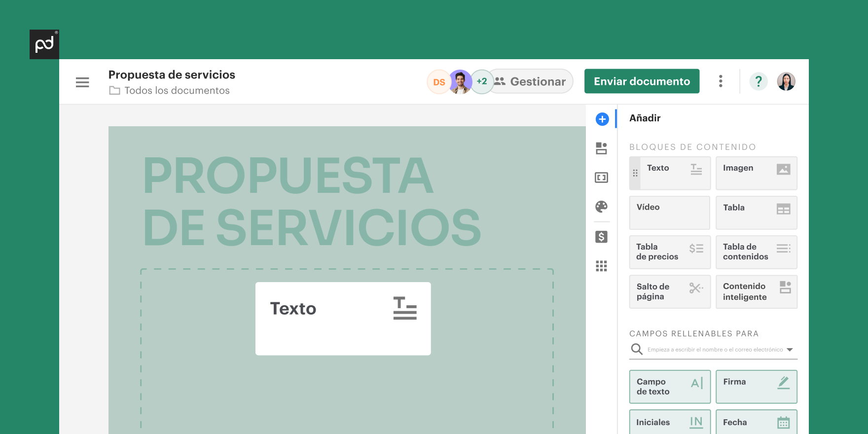Open the hamburger navigation menu
The height and width of the screenshot is (434, 868).
[x=82, y=82]
